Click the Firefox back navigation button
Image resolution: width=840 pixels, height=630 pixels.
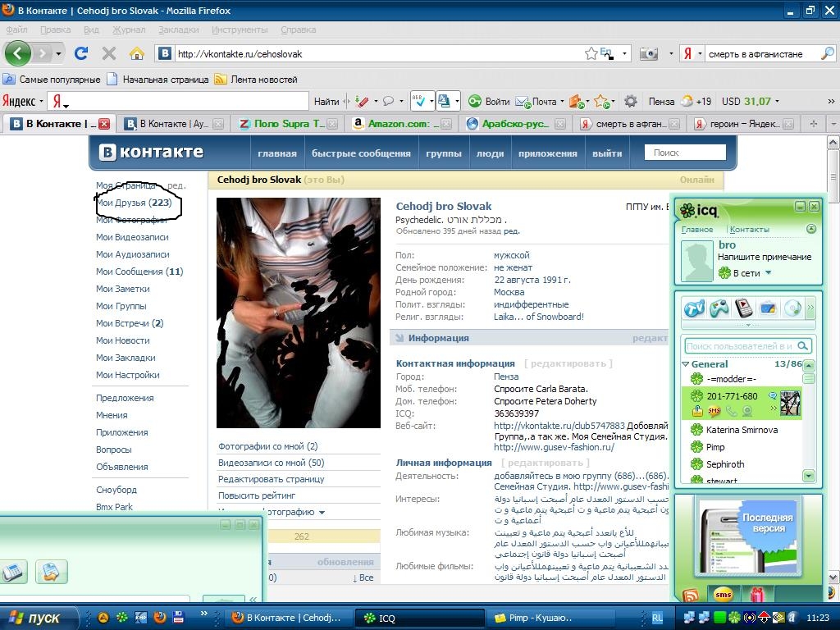pos(18,53)
